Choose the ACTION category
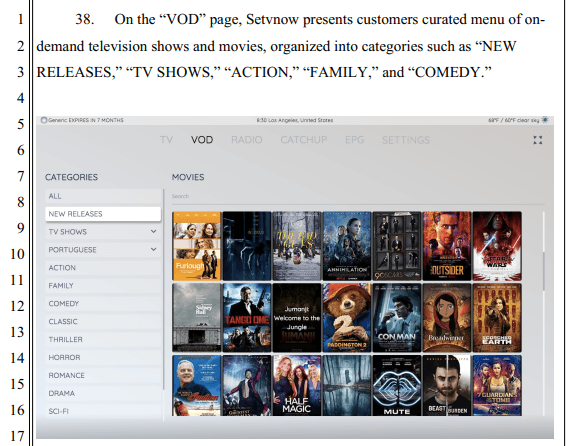The image size is (578, 446). (x=103, y=268)
